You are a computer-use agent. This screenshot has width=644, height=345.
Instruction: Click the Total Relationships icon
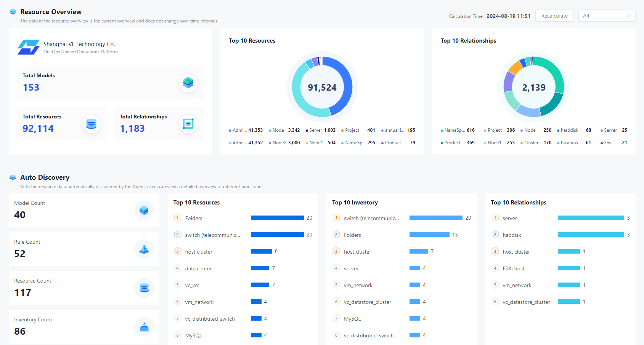(x=188, y=124)
